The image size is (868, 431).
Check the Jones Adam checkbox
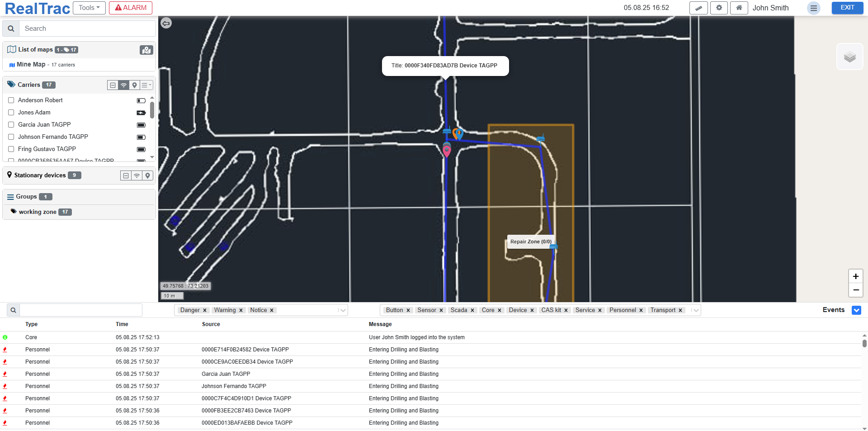pos(11,113)
